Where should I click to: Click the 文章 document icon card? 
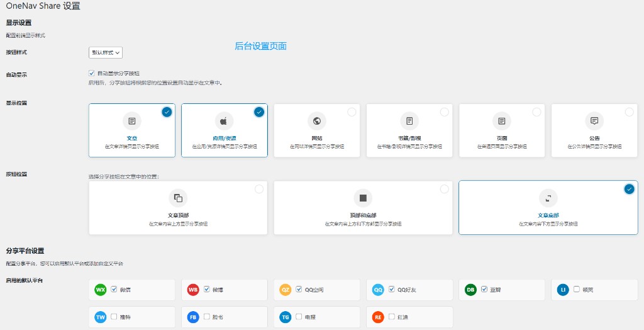point(132,120)
